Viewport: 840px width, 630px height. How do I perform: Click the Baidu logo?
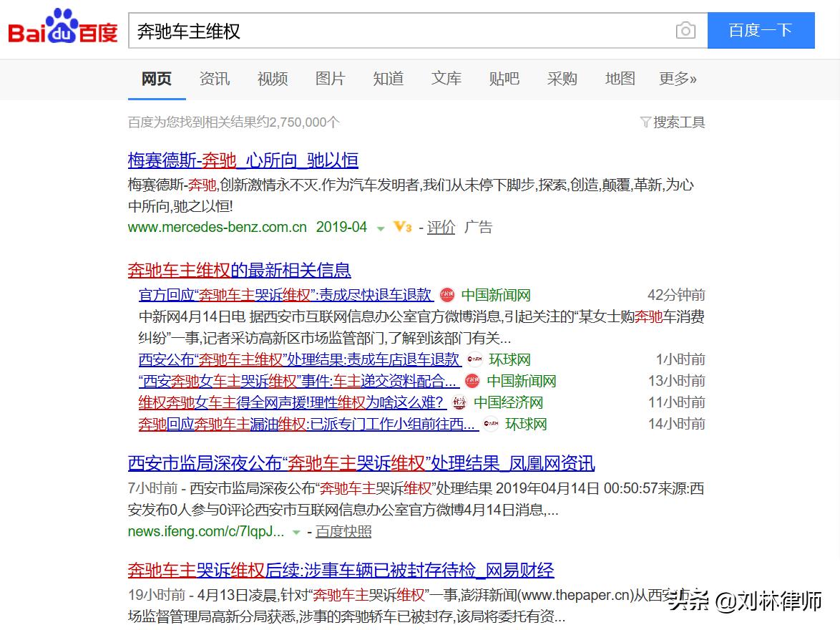61,29
